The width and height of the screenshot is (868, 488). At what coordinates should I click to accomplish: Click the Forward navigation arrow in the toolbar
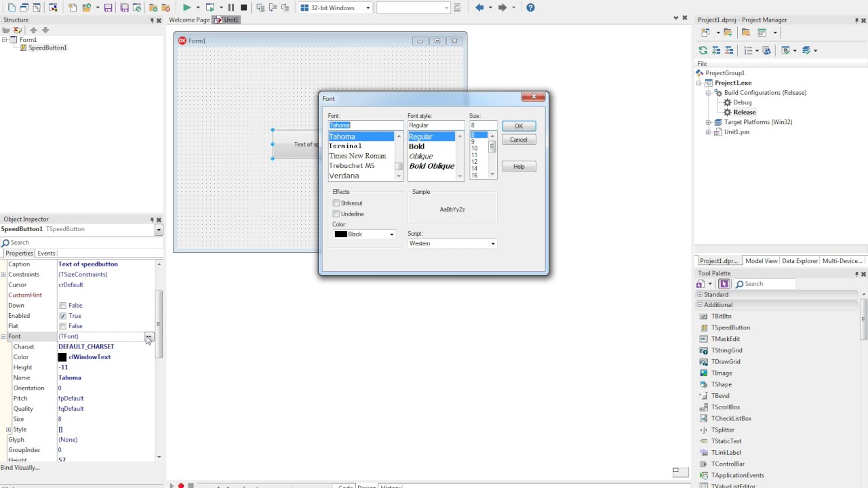[502, 7]
